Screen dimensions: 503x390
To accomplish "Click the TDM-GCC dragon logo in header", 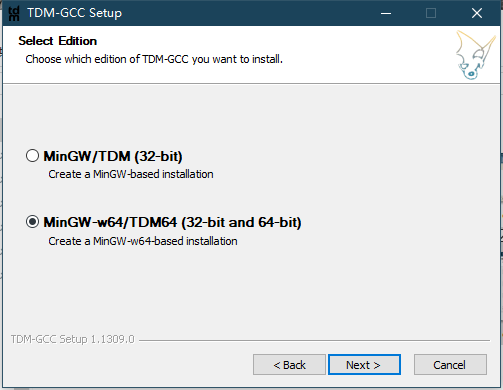I will 475,55.
